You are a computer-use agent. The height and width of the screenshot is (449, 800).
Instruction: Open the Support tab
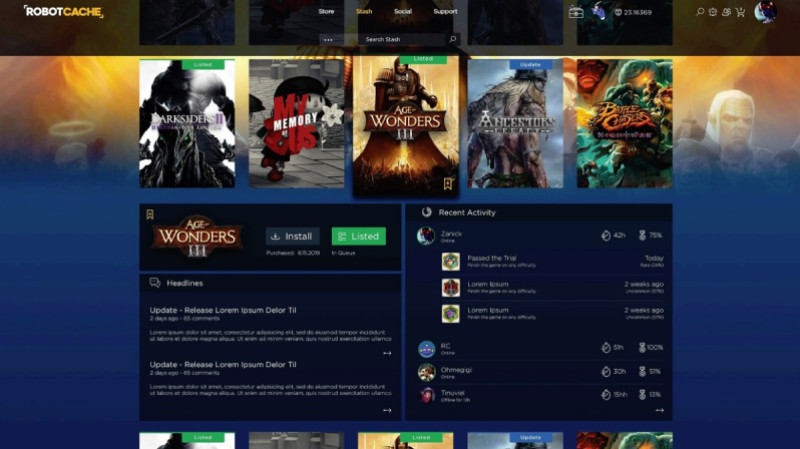tap(445, 11)
